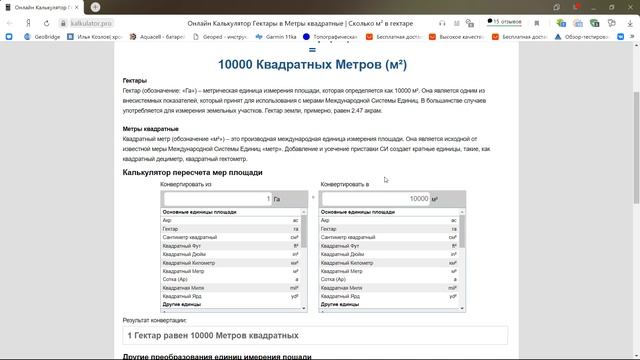Go back with the browser back arrow

[10, 23]
